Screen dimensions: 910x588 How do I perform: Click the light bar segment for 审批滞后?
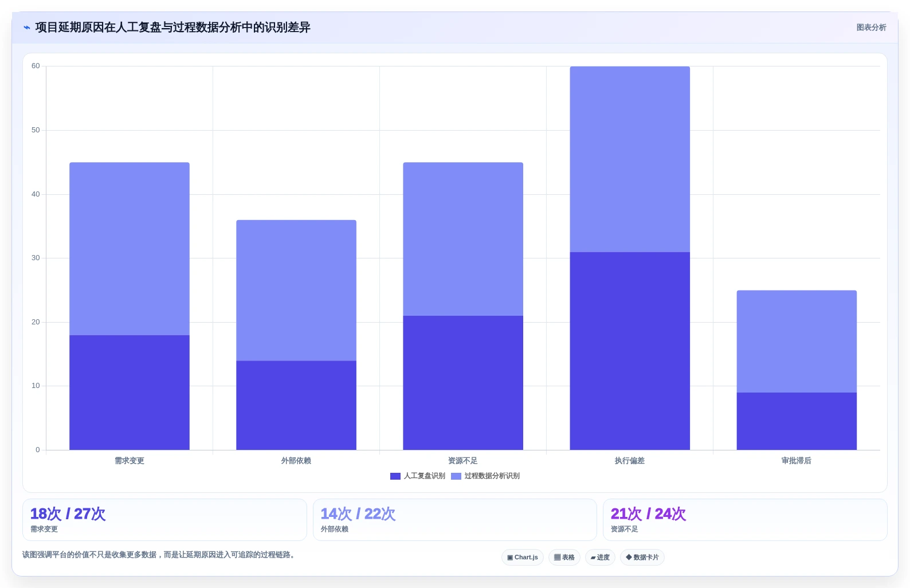click(797, 342)
